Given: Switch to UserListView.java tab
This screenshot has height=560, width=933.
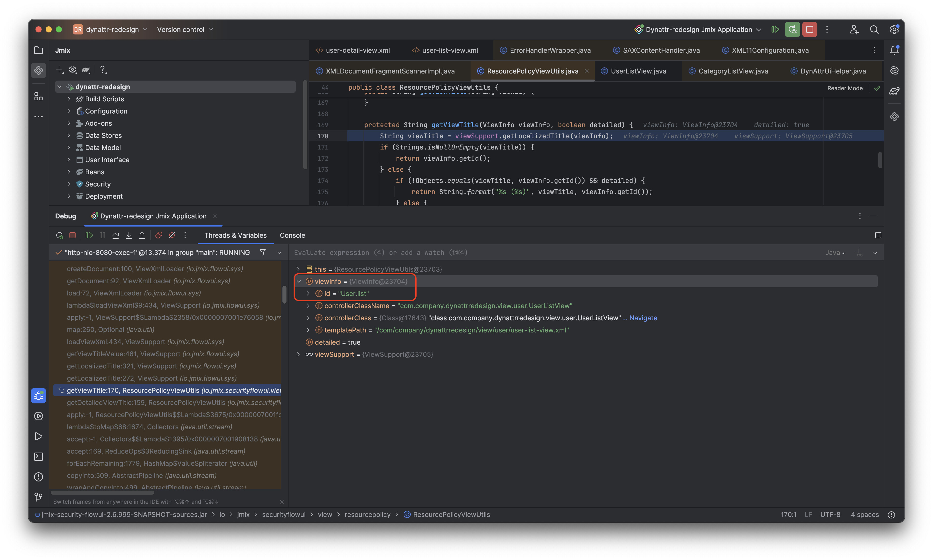Looking at the screenshot, I should click(634, 71).
